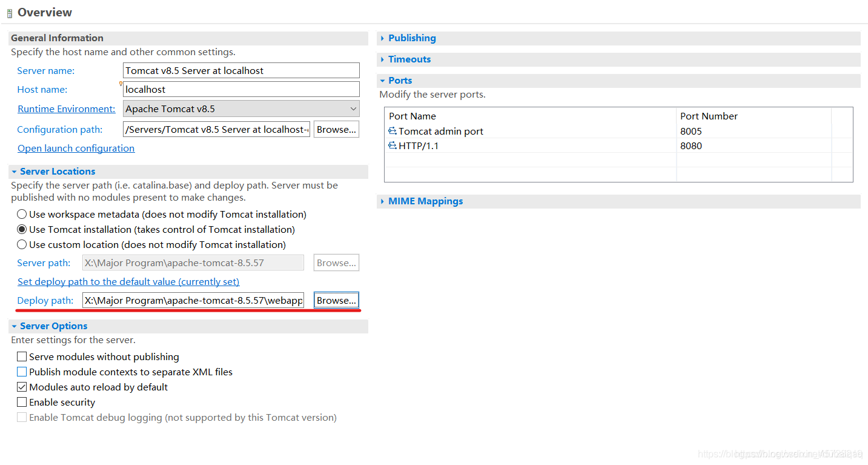Click the Configuration path text field
Image resolution: width=868 pixels, height=465 pixels.
click(x=216, y=129)
